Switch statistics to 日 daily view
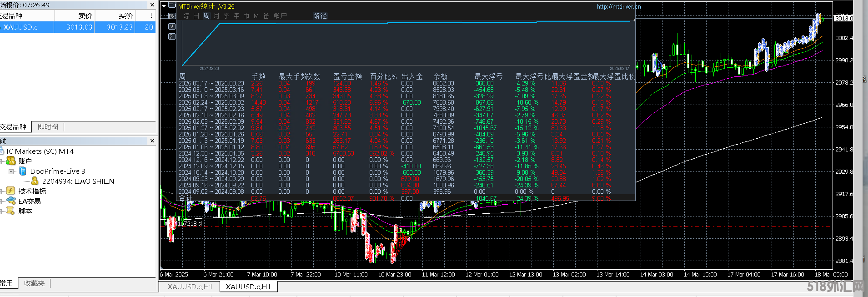This screenshot has height=297, width=868. click(196, 16)
